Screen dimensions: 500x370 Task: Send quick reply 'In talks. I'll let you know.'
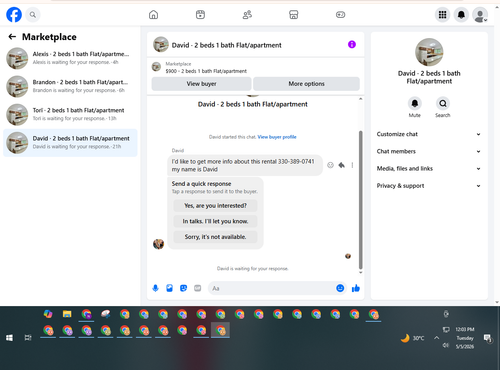click(x=215, y=221)
